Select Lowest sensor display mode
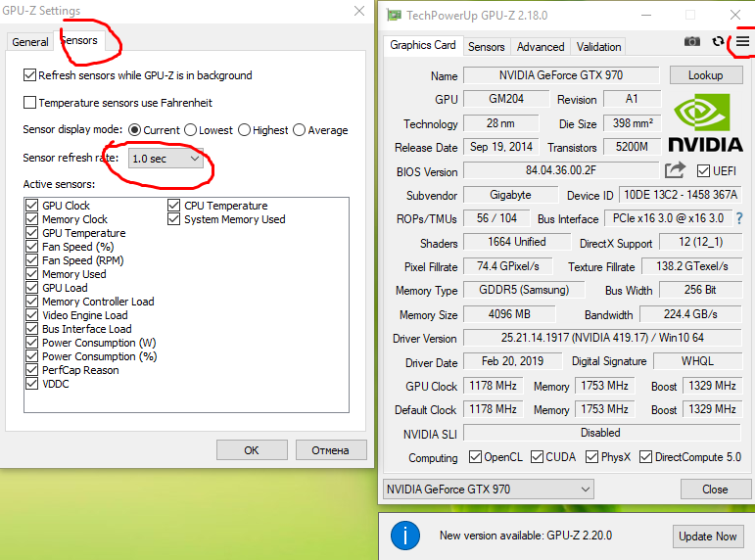Image resolution: width=755 pixels, height=560 pixels. (x=190, y=130)
